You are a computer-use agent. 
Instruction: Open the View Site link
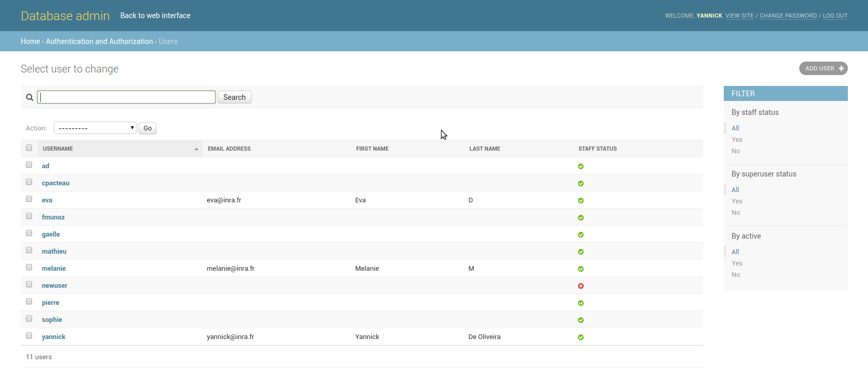click(x=740, y=16)
